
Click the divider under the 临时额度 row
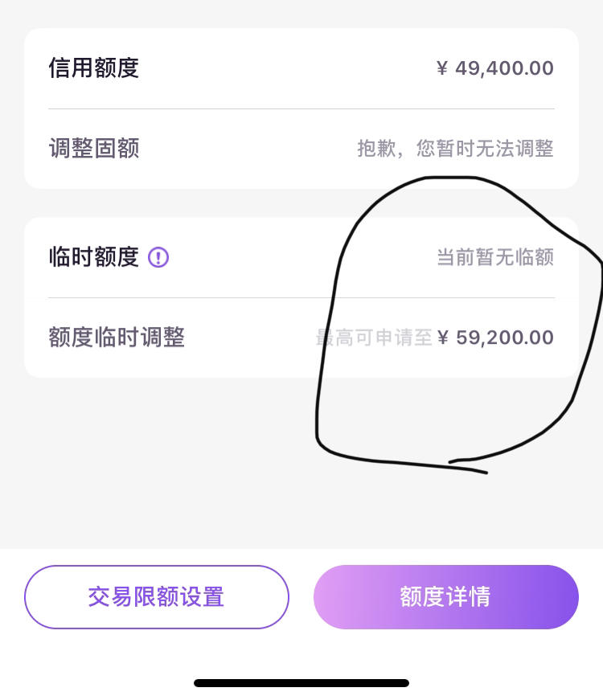(x=301, y=297)
